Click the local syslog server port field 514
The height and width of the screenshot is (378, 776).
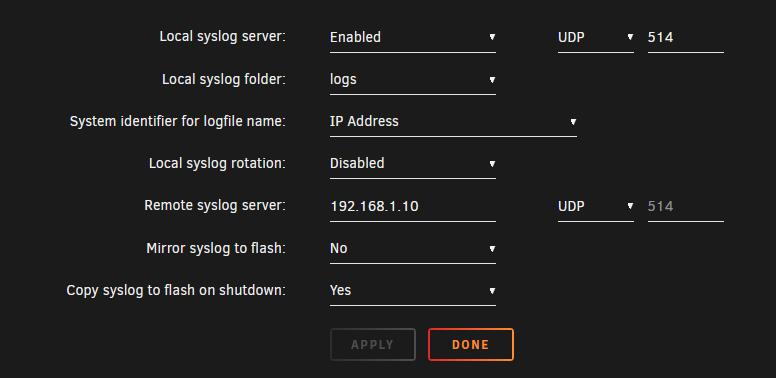click(685, 38)
